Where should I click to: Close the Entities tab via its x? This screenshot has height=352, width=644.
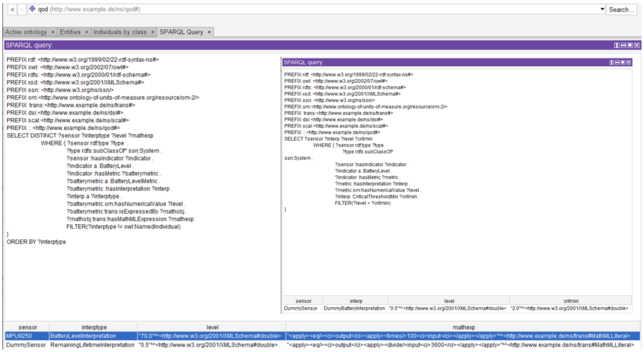[x=86, y=32]
